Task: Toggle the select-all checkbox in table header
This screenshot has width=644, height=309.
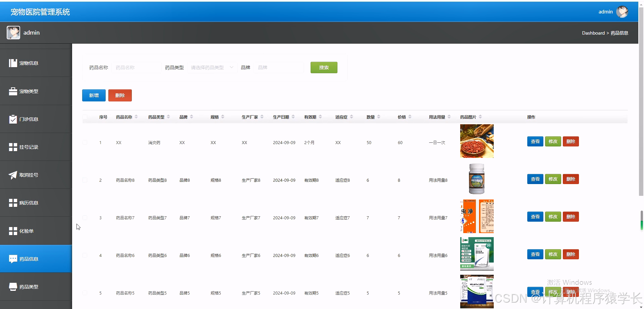Action: pos(85,117)
